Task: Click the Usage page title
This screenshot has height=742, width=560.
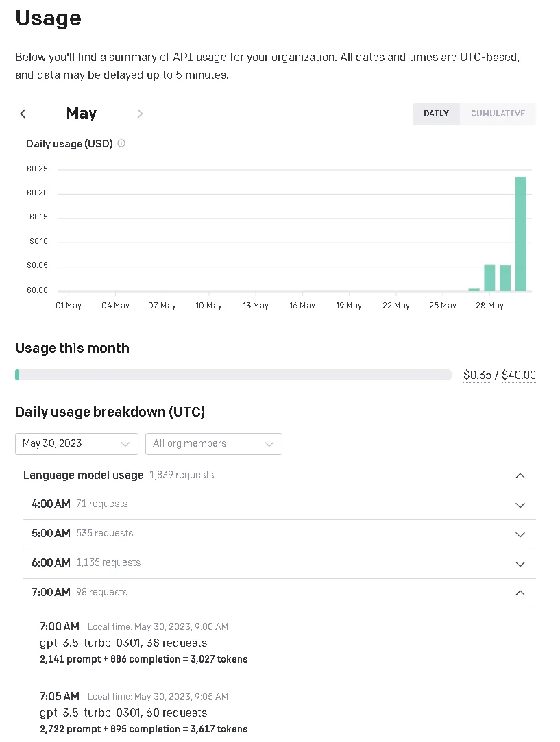Action: point(48,18)
